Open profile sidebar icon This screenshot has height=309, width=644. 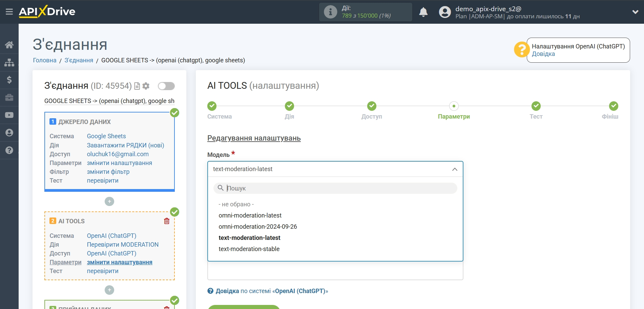[9, 133]
